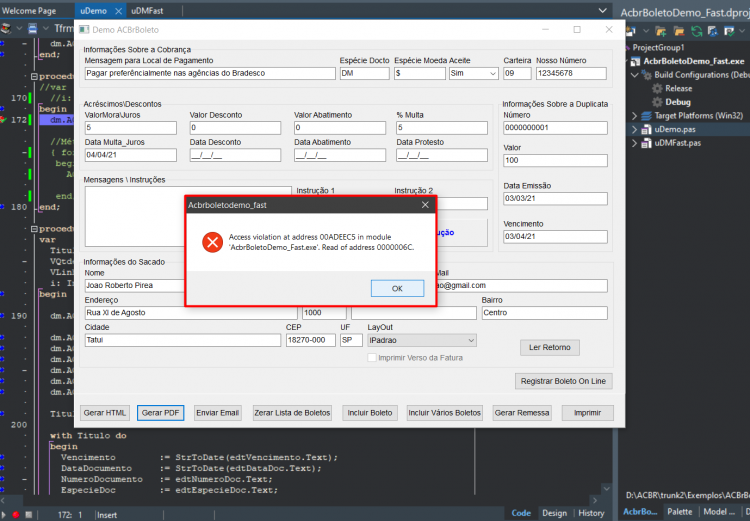Click the error icon in Access violation dialog
The image size is (750, 521).
[x=212, y=242]
